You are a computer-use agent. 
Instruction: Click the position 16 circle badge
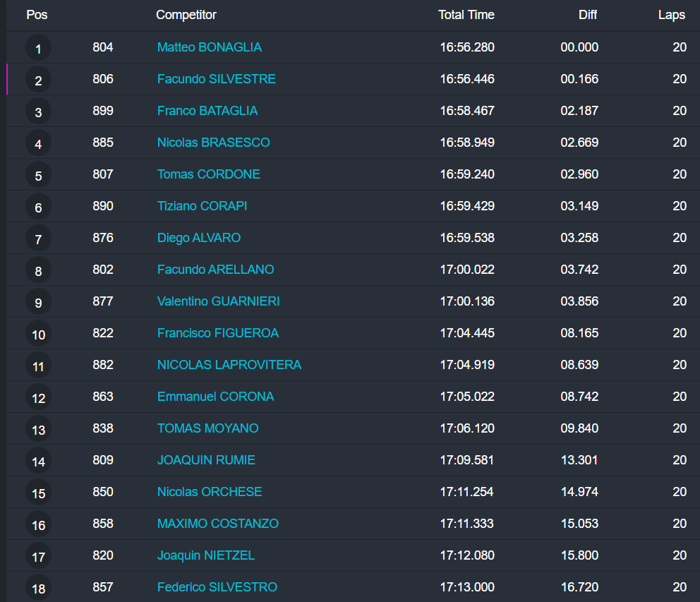(x=38, y=525)
